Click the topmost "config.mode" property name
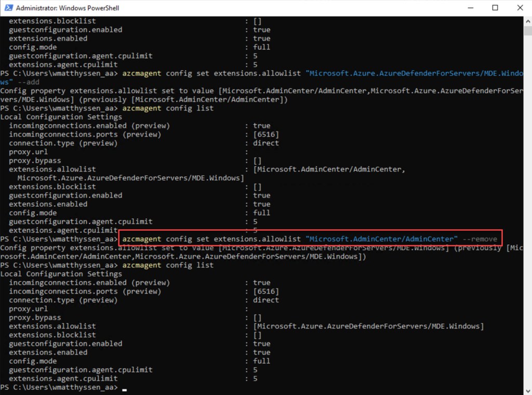 point(33,47)
